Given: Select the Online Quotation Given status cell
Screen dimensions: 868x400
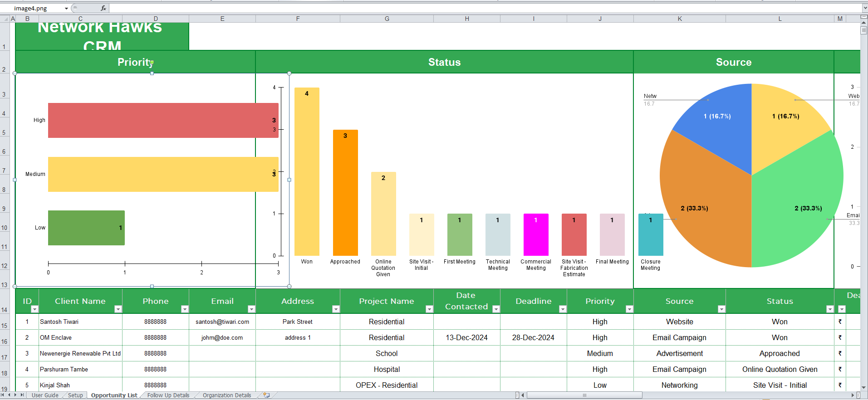Looking at the screenshot, I should (x=780, y=369).
